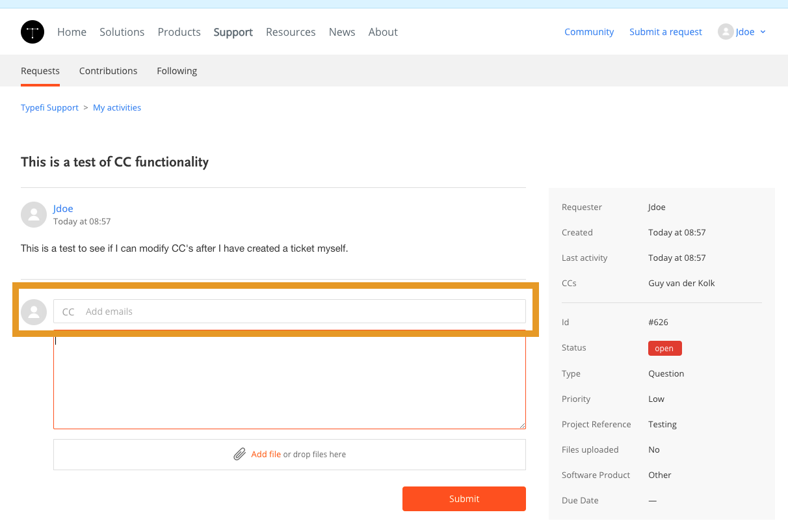This screenshot has height=532, width=788.
Task: Switch to the Following tab
Action: (177, 71)
